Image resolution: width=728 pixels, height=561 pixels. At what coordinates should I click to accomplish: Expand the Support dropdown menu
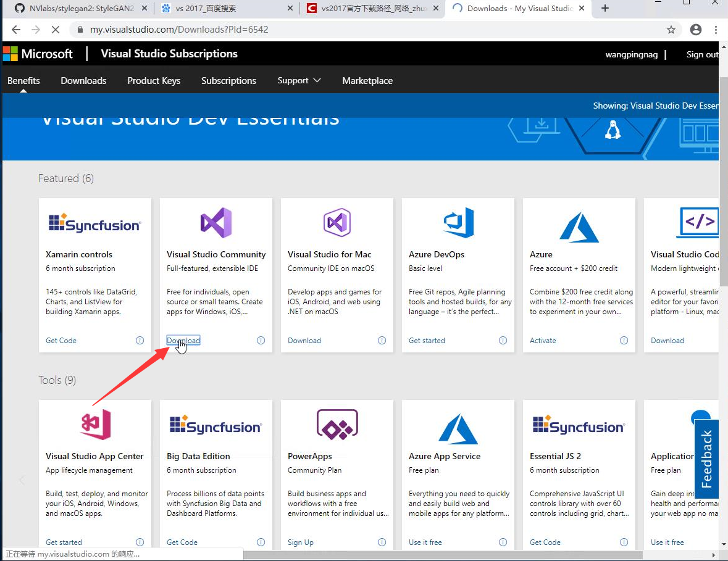299,81
